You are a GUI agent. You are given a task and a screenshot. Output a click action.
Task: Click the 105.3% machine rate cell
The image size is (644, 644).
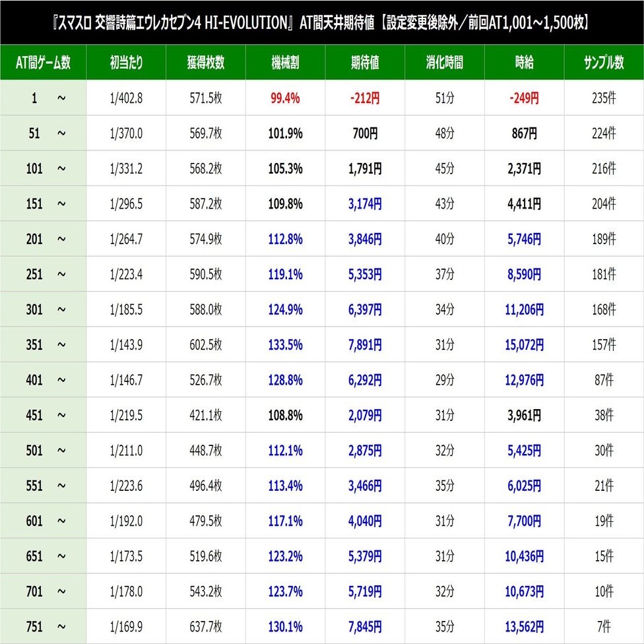click(x=286, y=168)
